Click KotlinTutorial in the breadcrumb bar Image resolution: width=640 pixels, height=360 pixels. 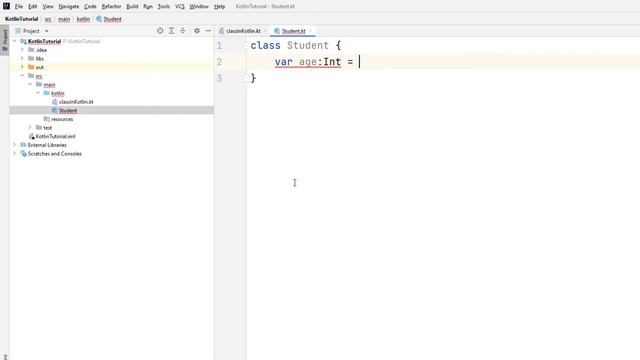pos(22,19)
